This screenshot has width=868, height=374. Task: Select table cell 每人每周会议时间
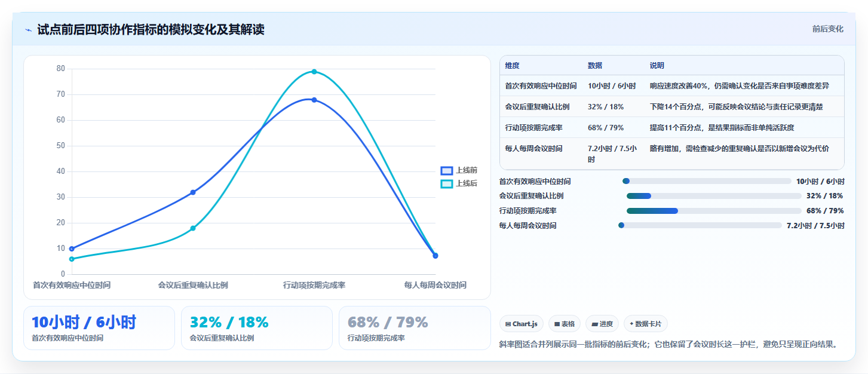tap(533, 149)
